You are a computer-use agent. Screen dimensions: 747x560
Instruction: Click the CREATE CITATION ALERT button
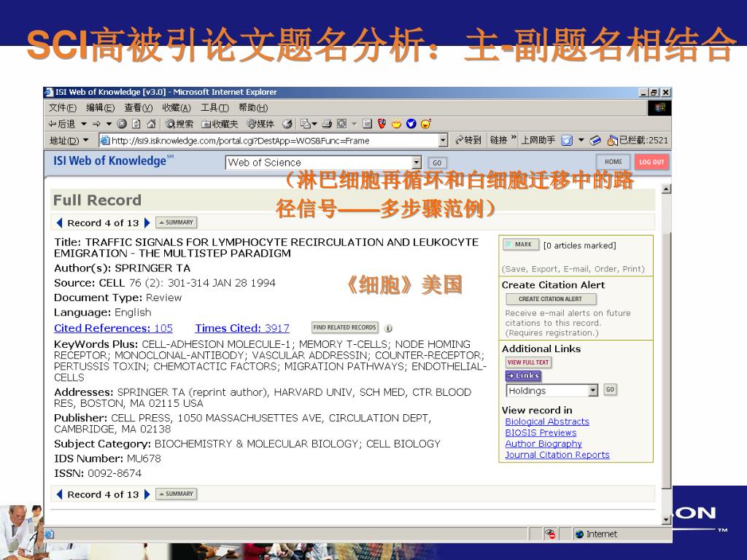pos(551,299)
